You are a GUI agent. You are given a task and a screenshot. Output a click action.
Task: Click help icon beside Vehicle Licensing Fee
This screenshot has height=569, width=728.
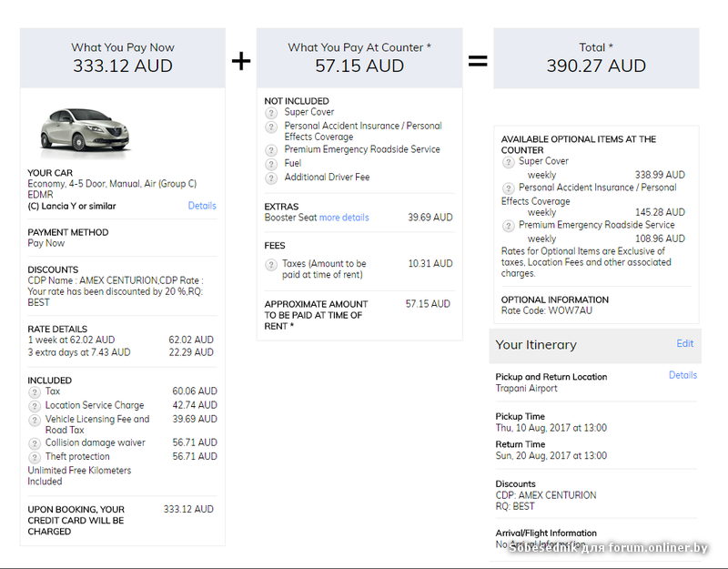(35, 420)
